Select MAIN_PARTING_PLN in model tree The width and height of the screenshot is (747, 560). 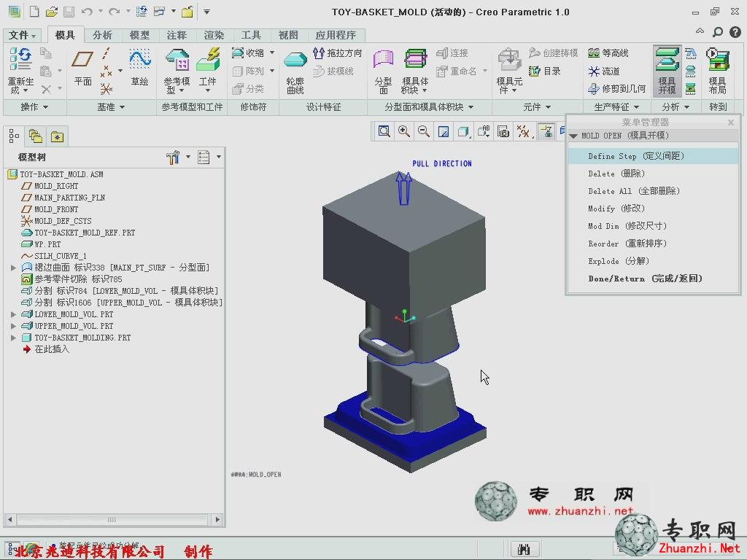pos(69,198)
